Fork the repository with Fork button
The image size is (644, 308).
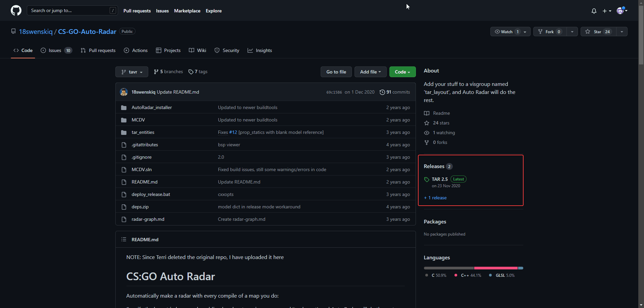(549, 32)
